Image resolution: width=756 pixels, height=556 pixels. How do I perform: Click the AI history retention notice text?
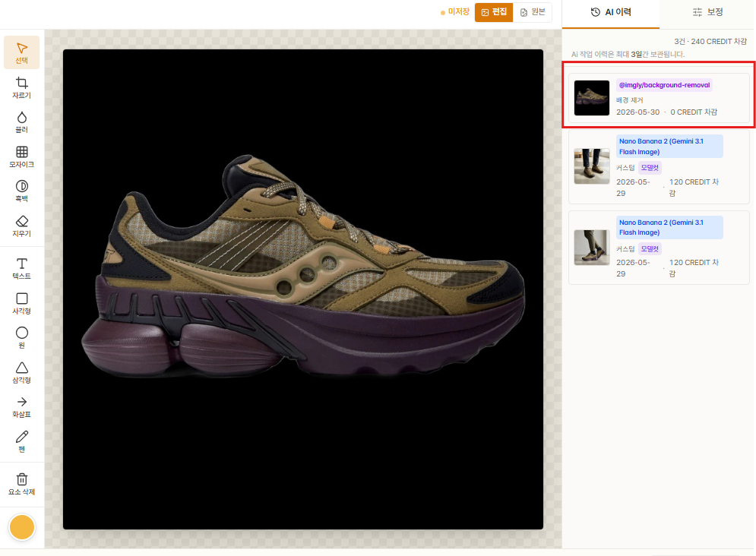[x=628, y=54]
